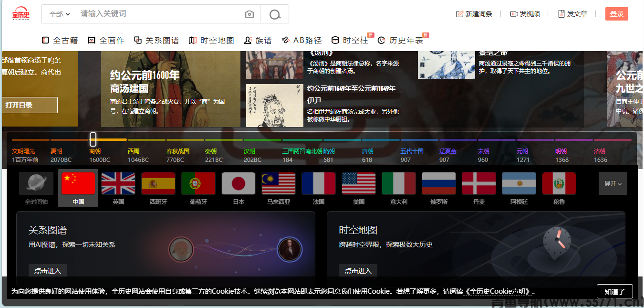Click the timeline slider handle
The width and height of the screenshot is (644, 308).
93,139
